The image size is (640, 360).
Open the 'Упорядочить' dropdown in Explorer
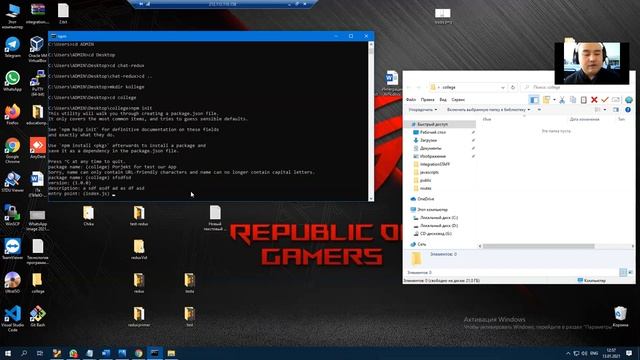(422, 110)
